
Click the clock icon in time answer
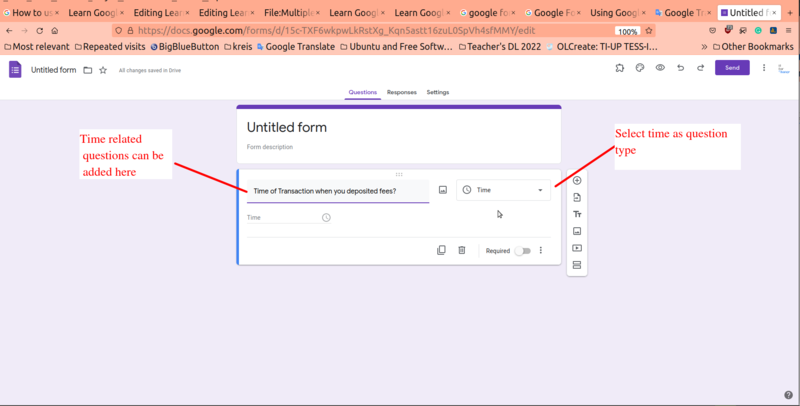click(326, 218)
